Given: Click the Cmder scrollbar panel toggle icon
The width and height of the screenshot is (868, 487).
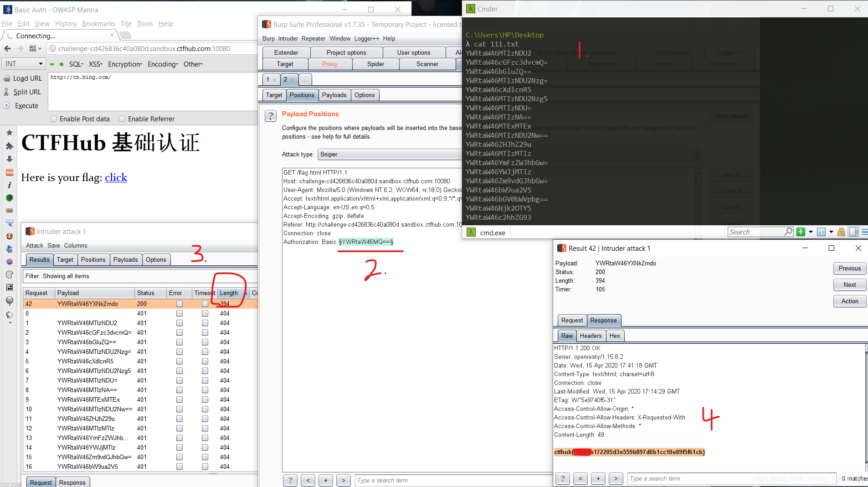Looking at the screenshot, I should (x=853, y=232).
